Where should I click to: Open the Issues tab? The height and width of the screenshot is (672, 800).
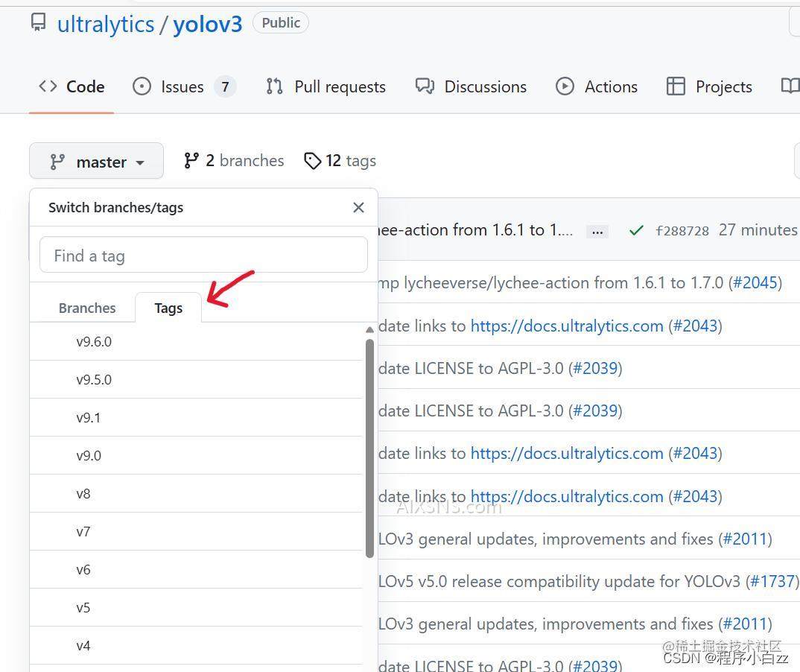[x=184, y=86]
